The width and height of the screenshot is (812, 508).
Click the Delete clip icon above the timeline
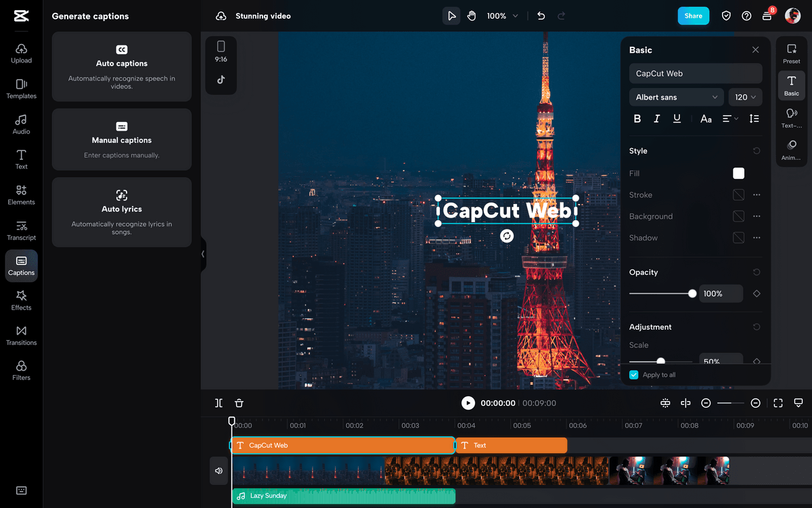239,403
